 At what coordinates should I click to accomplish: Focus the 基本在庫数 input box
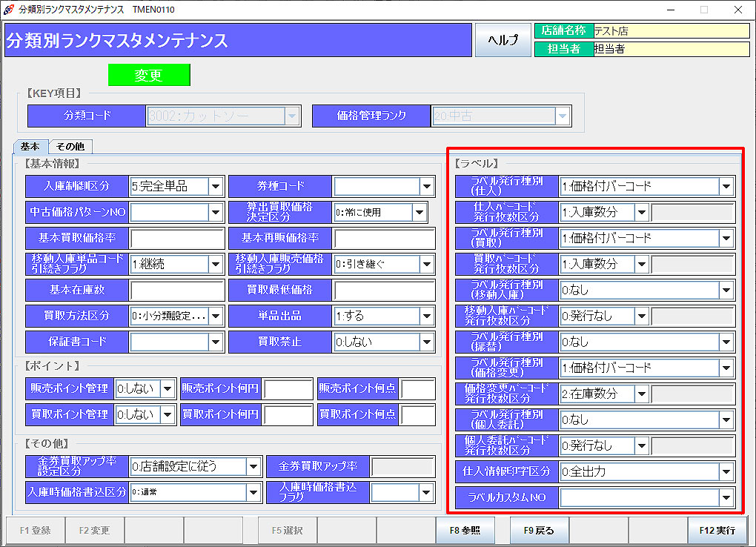point(176,290)
